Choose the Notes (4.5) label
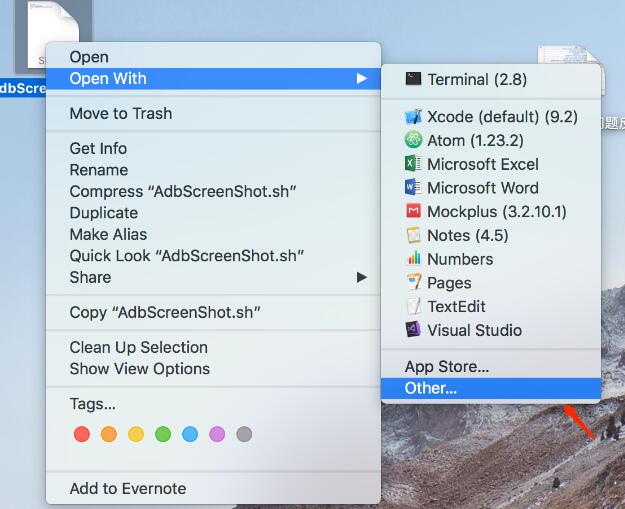Viewport: 625px width, 509px height. click(x=468, y=235)
